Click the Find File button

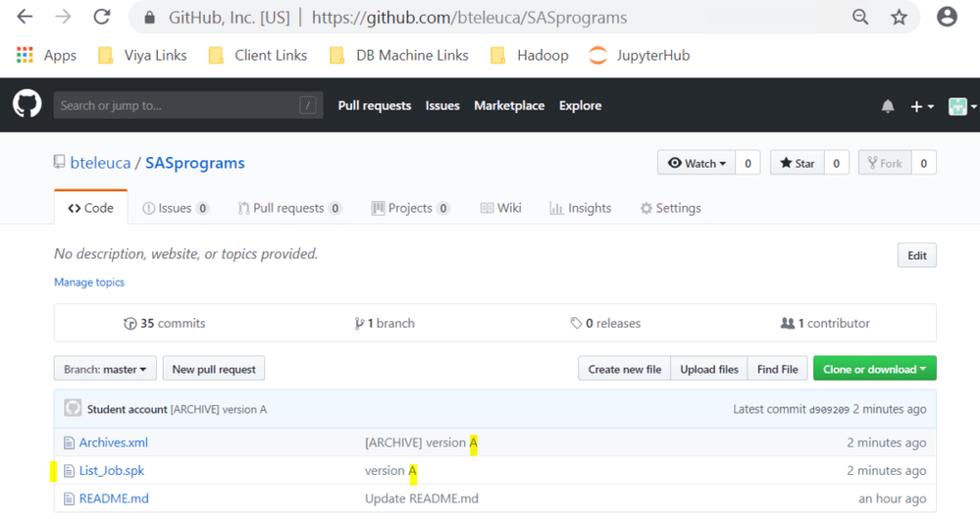778,369
